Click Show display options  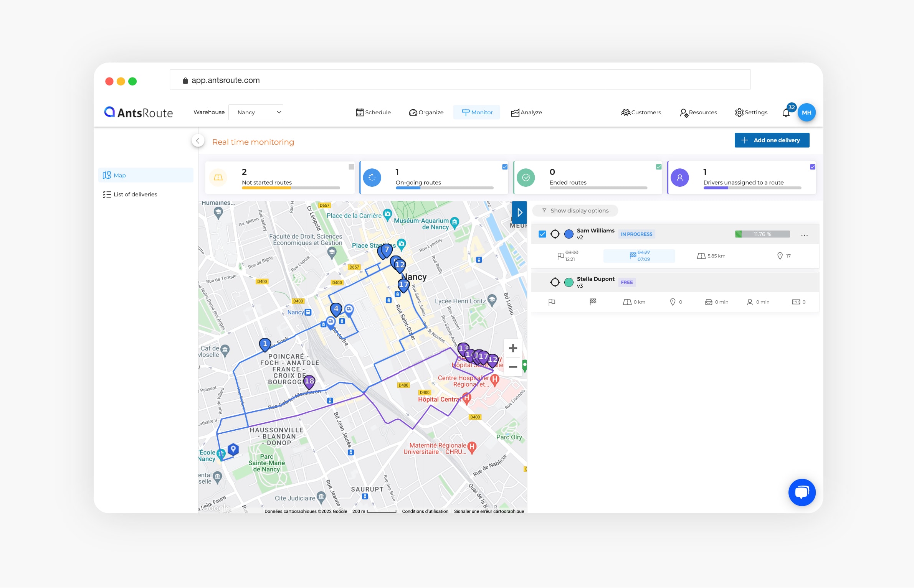pyautogui.click(x=575, y=211)
